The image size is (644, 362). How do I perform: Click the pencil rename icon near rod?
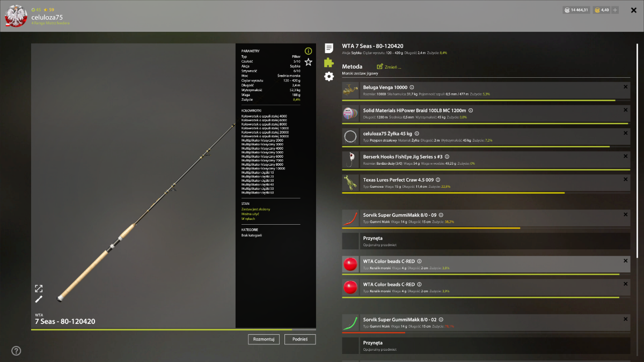coord(39,299)
